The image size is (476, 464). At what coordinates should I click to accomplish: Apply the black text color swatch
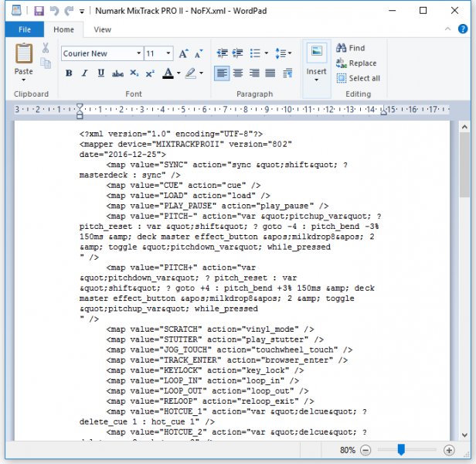click(x=168, y=73)
